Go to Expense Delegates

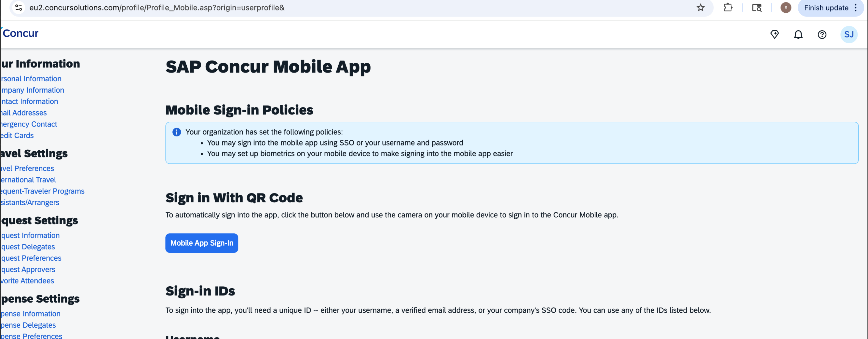[28, 325]
